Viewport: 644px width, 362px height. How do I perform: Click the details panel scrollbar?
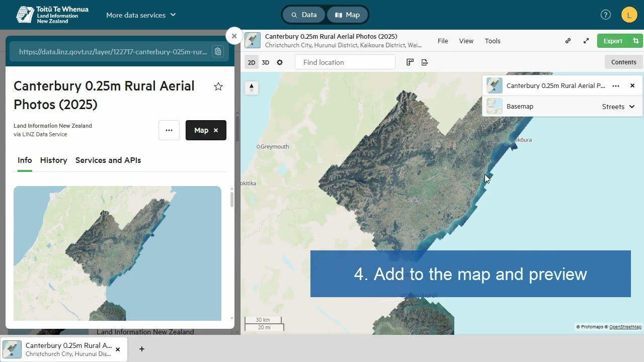click(x=231, y=199)
